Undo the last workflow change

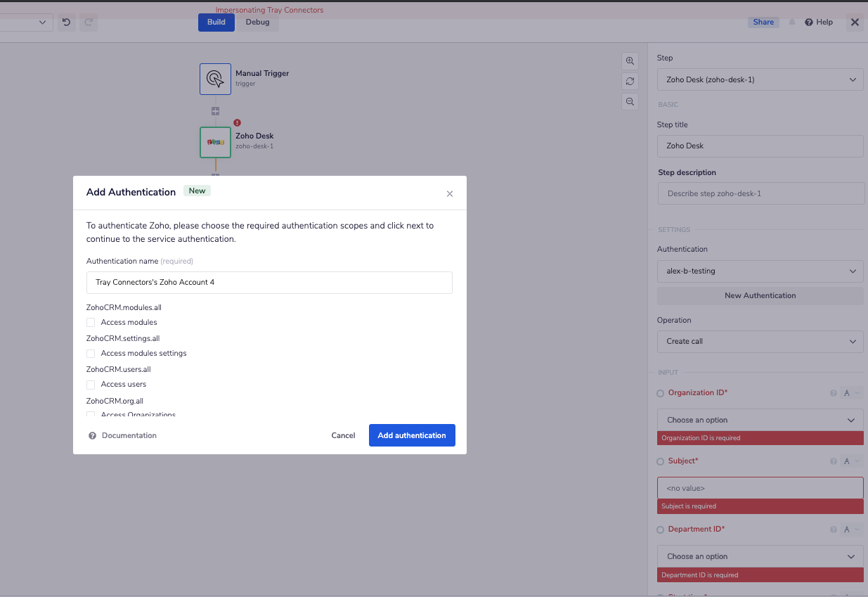(x=66, y=22)
